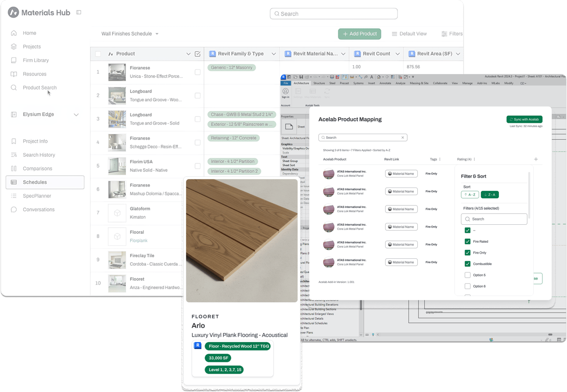The width and height of the screenshot is (567, 392).
Task: Click the Fireclay Tile Cordoba product thumbnail
Action: tap(117, 260)
